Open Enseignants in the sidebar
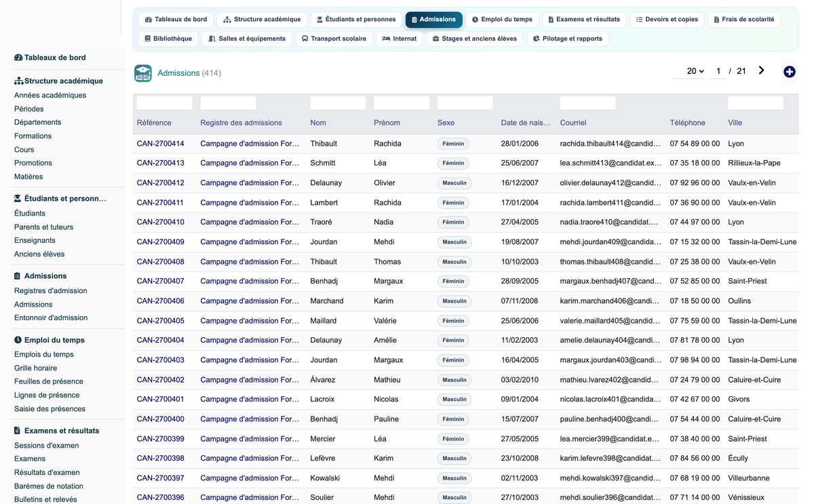814x504 pixels. [35, 241]
